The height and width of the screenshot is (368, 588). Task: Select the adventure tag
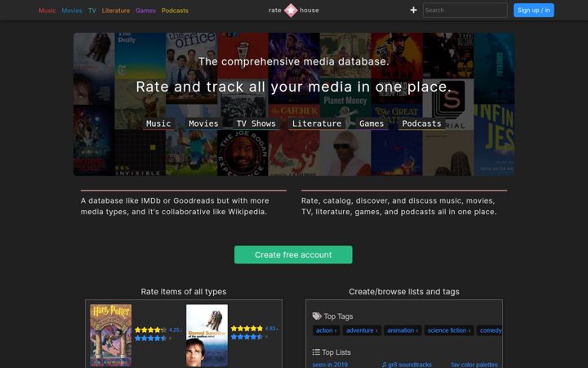[x=362, y=330]
